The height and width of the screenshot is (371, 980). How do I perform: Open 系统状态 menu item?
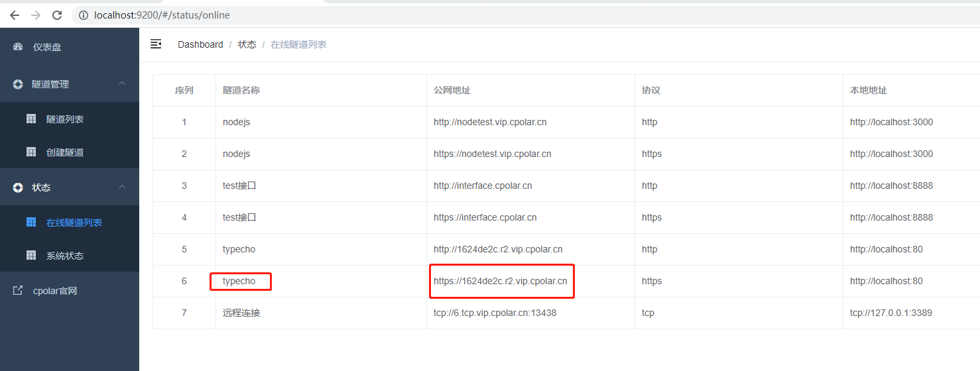point(70,256)
